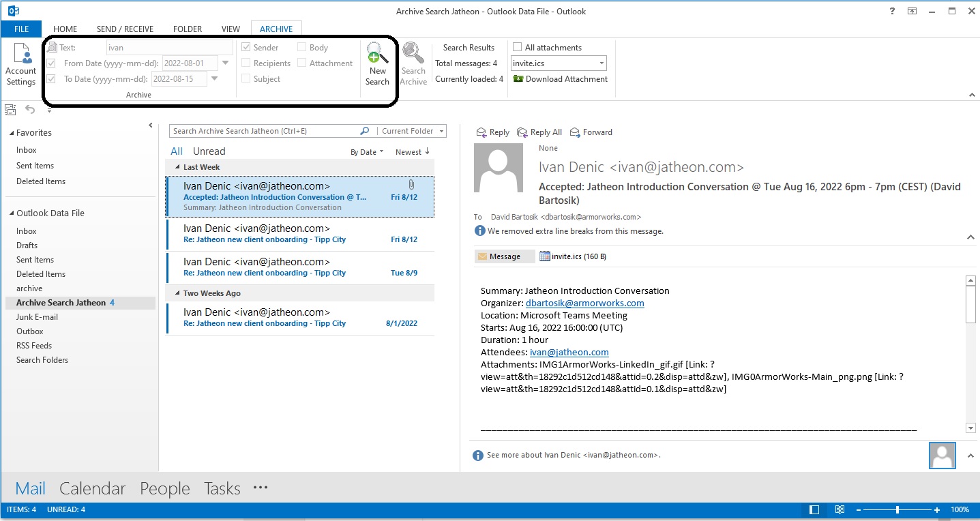
Task: Show only Unread messages
Action: tap(209, 151)
